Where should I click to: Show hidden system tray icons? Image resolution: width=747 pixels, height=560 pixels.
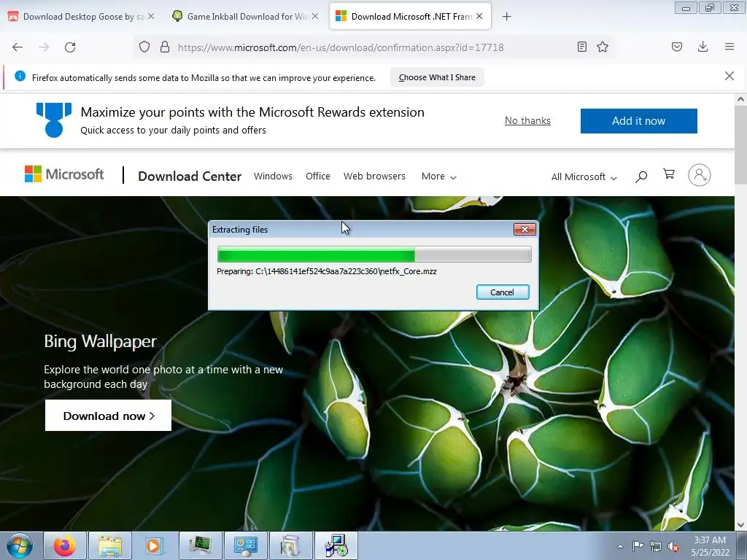620,546
